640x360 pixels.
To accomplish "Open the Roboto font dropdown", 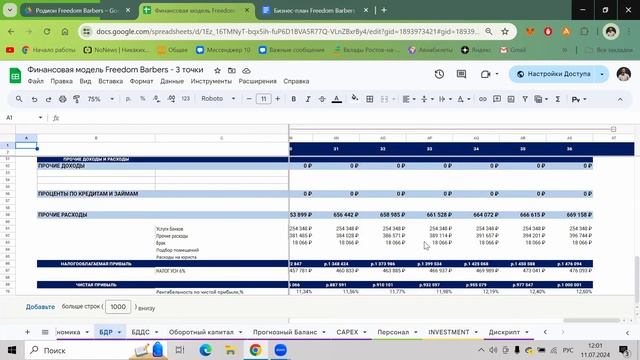I will click(218, 99).
